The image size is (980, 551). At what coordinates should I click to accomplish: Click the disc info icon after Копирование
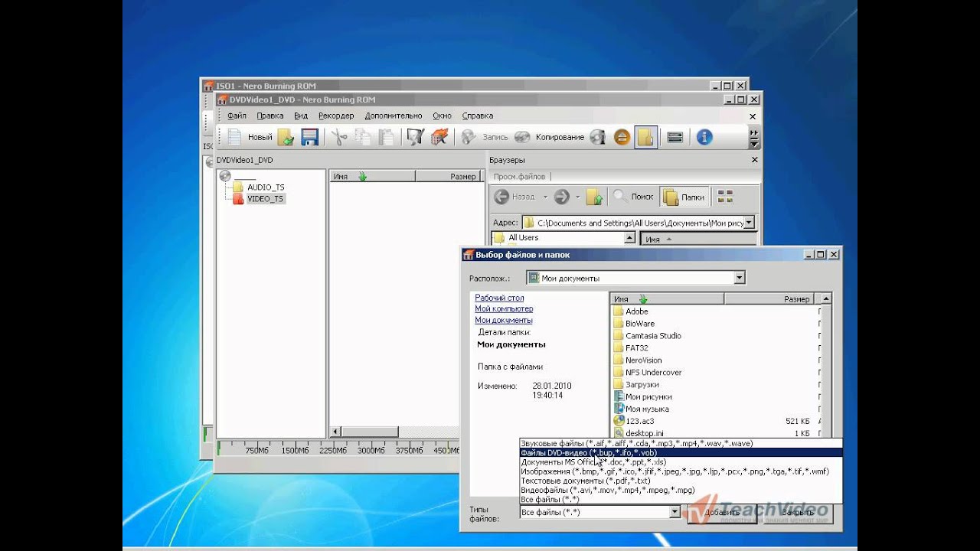[x=598, y=137]
